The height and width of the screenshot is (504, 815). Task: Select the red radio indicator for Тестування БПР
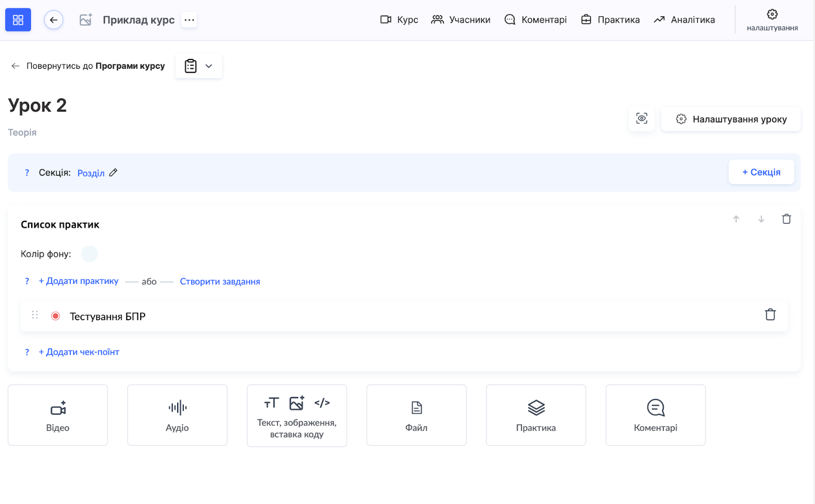[56, 316]
